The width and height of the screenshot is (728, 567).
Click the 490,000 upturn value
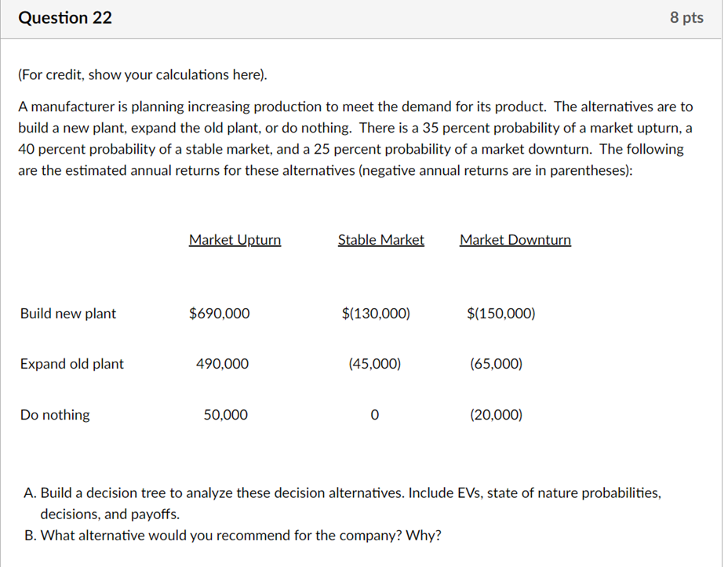point(223,364)
